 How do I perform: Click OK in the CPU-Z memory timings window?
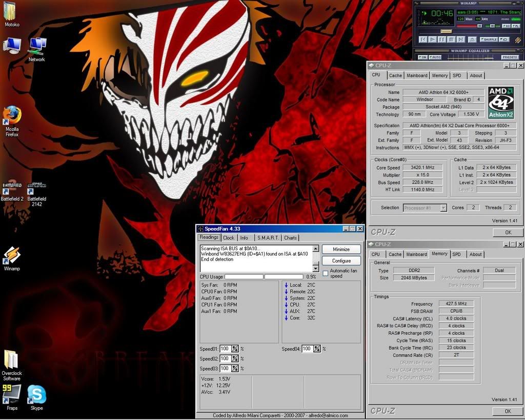click(508, 411)
